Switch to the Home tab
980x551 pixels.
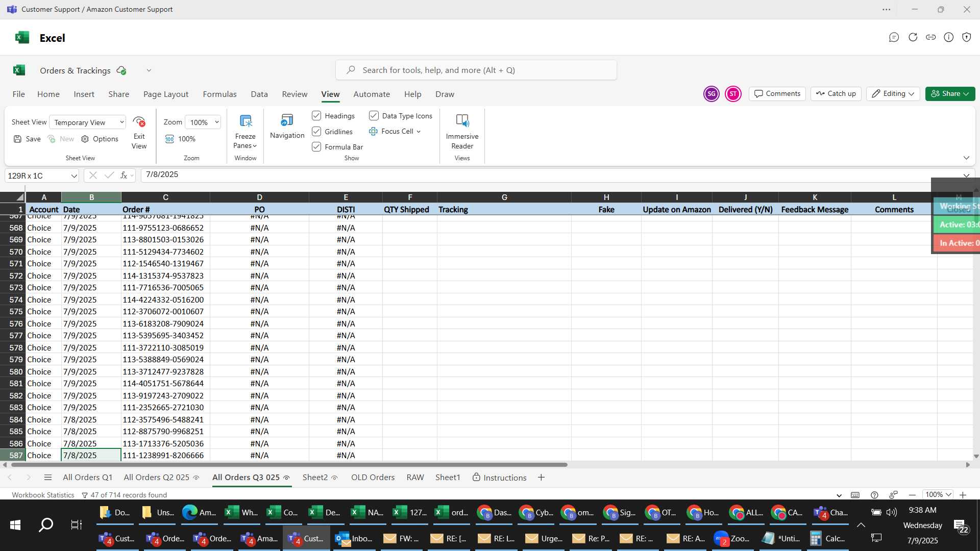tap(48, 94)
